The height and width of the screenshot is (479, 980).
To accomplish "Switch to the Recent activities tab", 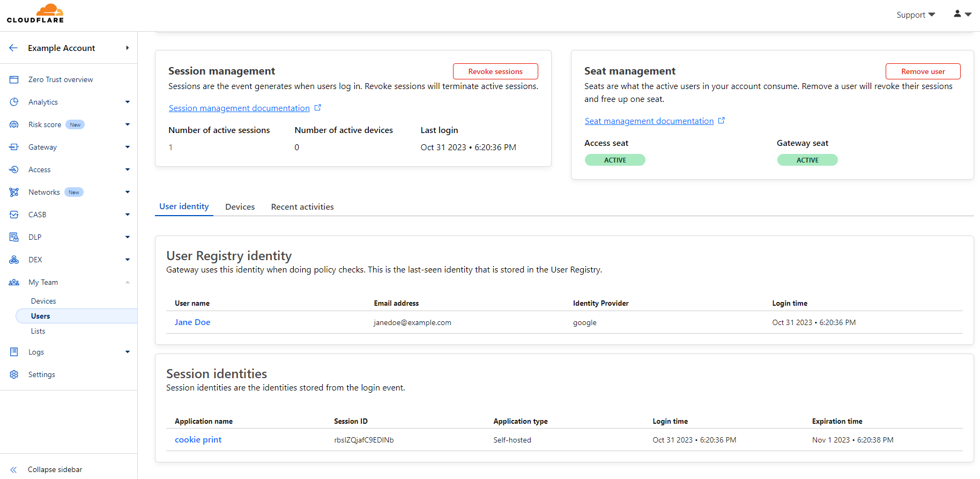I will point(302,207).
